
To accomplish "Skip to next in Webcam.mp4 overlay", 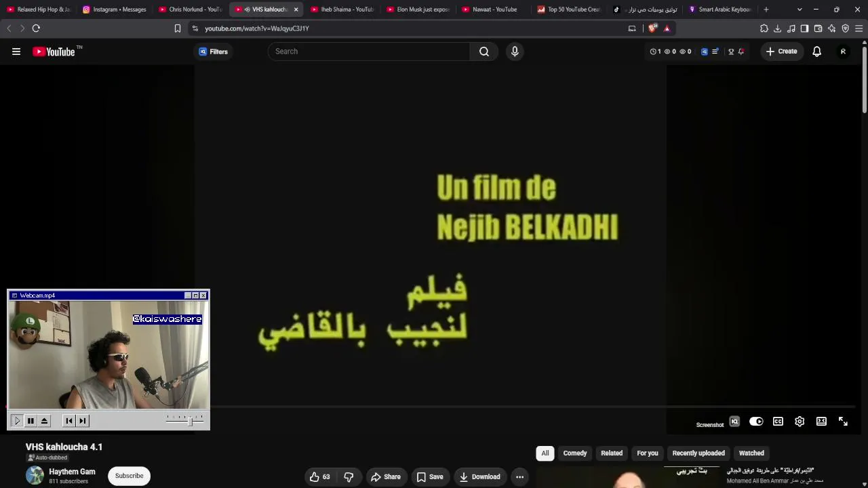I will [83, 421].
